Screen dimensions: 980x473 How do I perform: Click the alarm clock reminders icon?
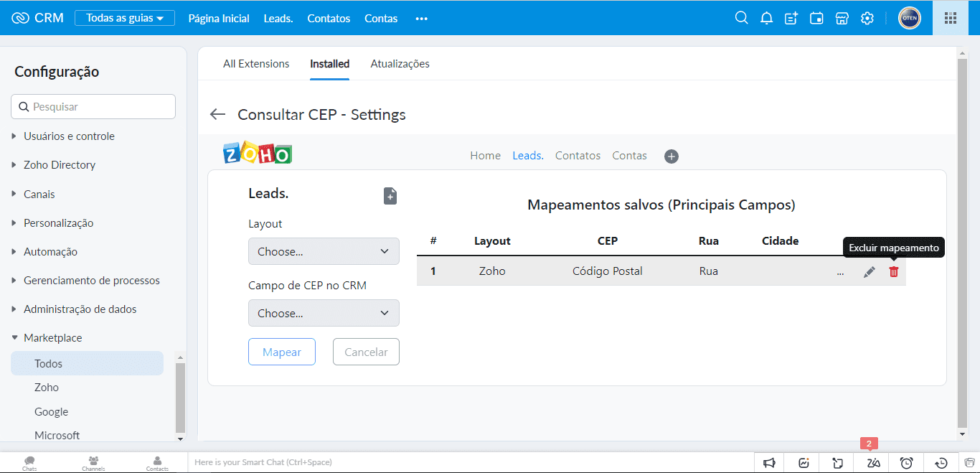pyautogui.click(x=906, y=463)
